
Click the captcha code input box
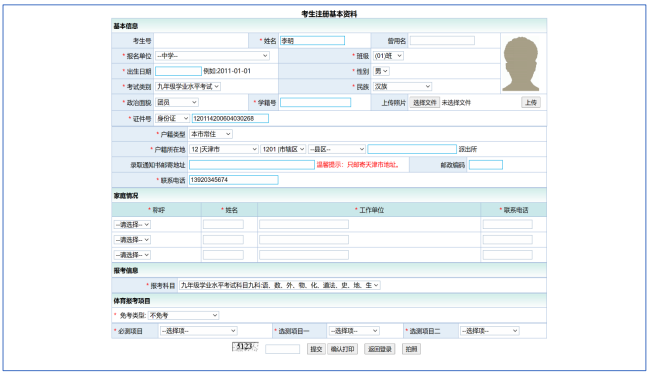click(x=282, y=349)
